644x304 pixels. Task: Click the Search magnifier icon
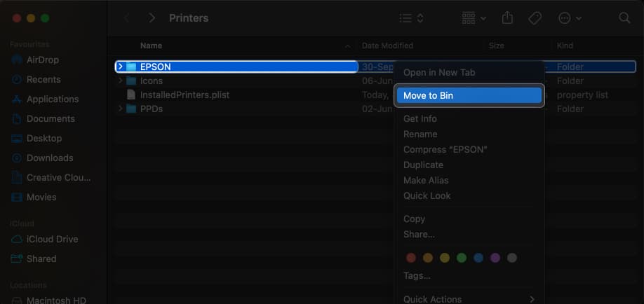point(624,18)
